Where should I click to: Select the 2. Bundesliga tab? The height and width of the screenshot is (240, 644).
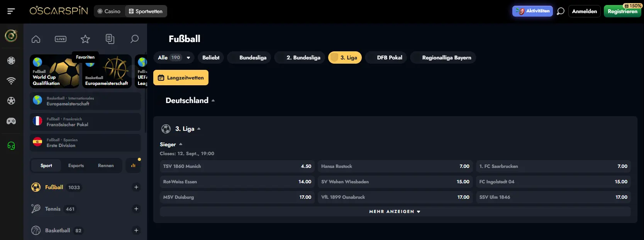[303, 57]
